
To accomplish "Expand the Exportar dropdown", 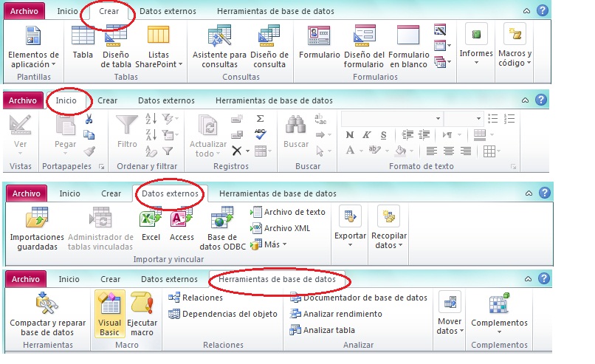I will click(x=350, y=245).
